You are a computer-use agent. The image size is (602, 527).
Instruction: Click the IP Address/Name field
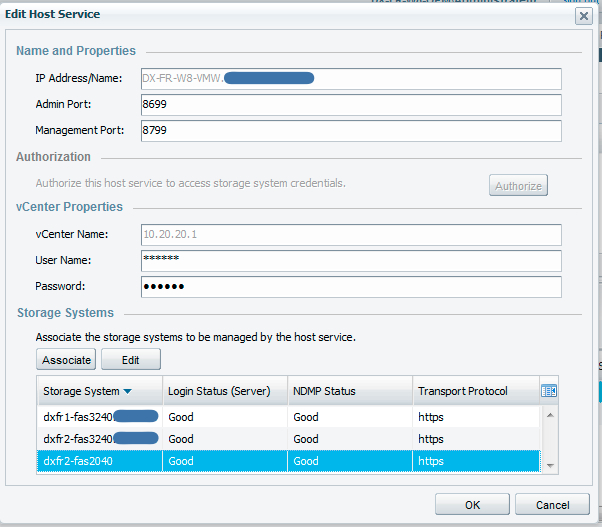coord(350,79)
